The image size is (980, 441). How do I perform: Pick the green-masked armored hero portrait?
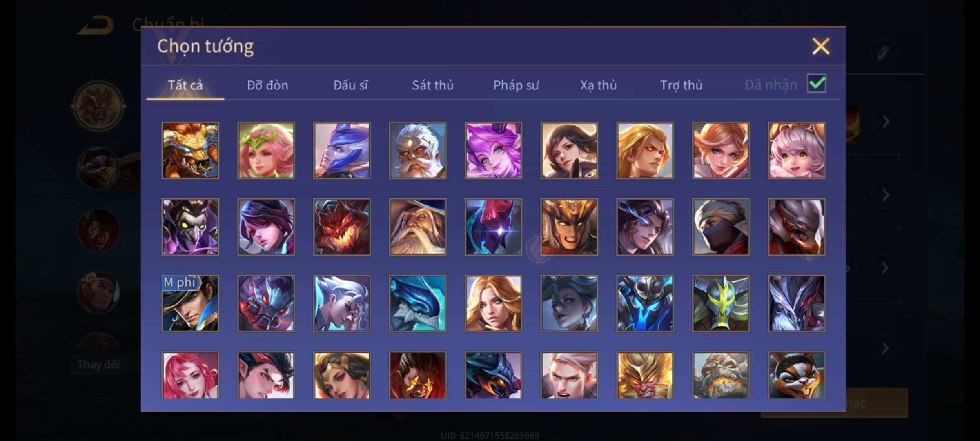tap(721, 303)
